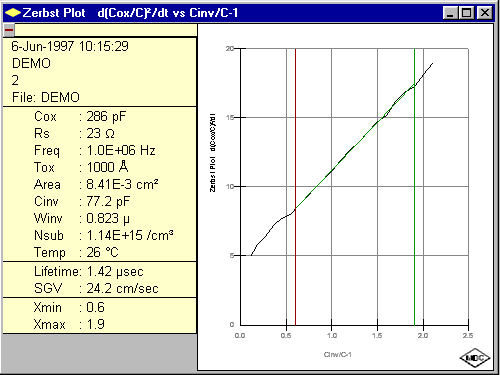Click the Lifetime value 1.42 µsec
The height and width of the screenshot is (375, 500).
click(115, 272)
